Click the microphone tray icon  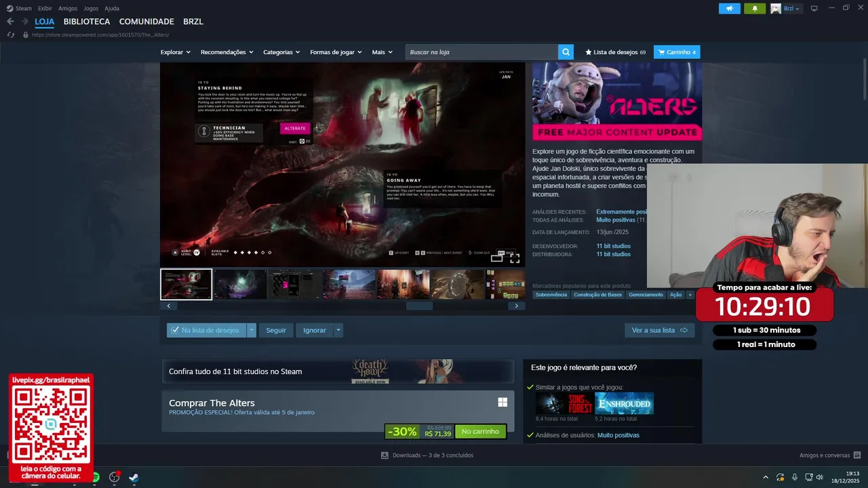(794, 477)
